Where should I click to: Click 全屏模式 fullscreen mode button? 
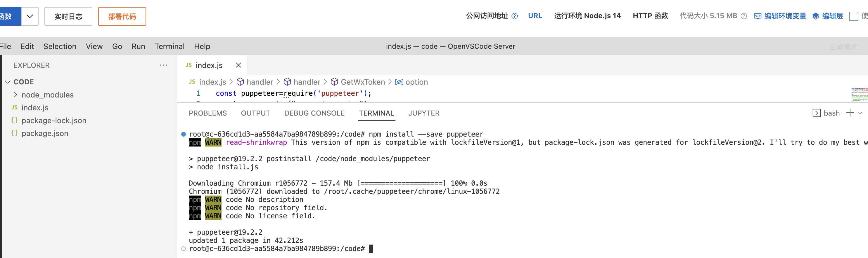point(843,47)
